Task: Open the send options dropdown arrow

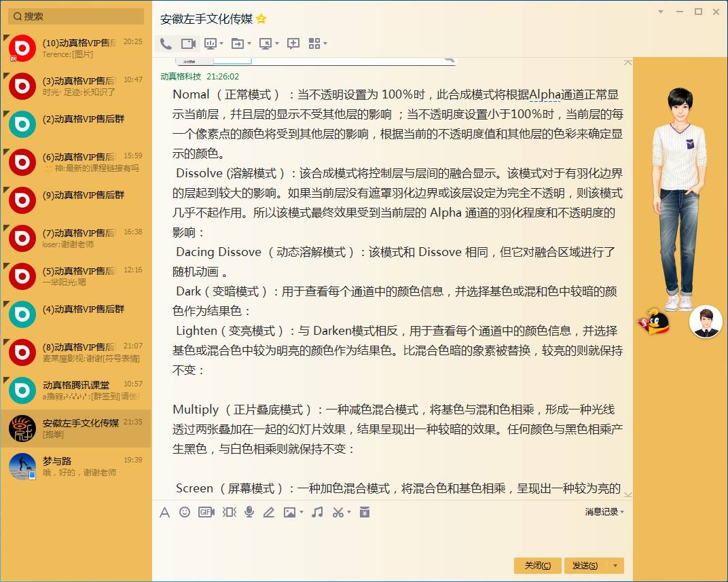Action: coord(615,566)
